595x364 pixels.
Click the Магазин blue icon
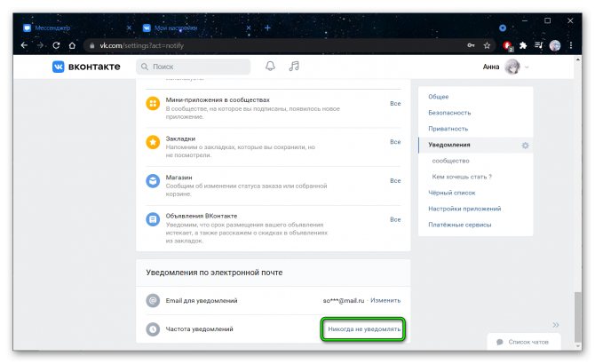[x=153, y=181]
